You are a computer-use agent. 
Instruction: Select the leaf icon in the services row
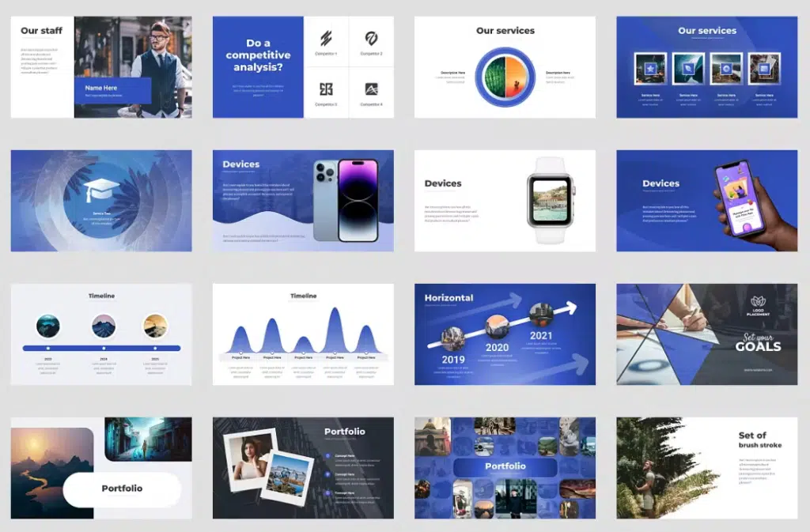(x=688, y=69)
